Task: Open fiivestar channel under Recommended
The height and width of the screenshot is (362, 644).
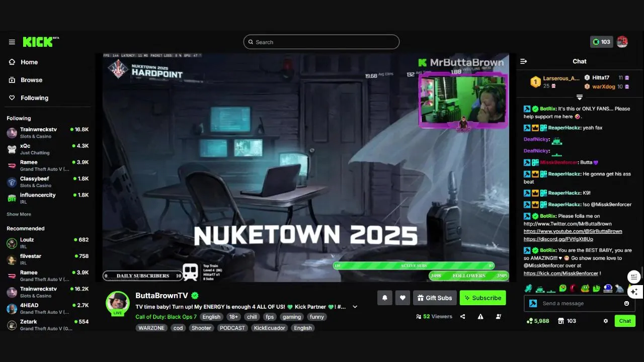Action: (48, 259)
